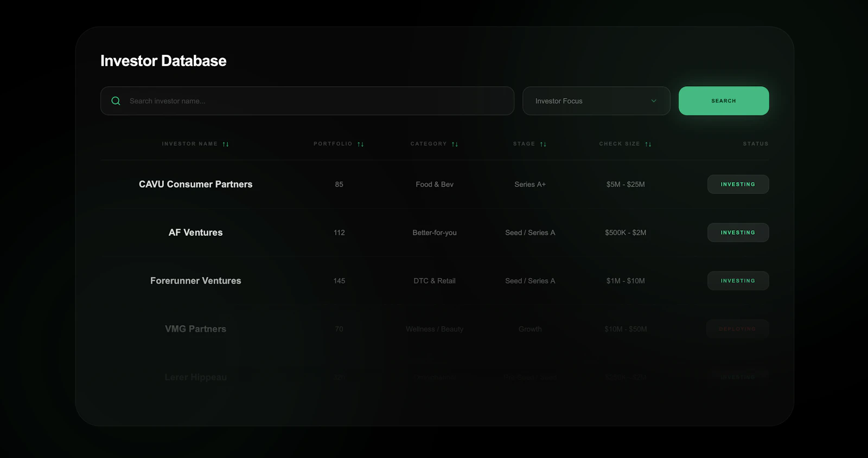Click portfolio count 112
This screenshot has width=868, height=458.
[339, 233]
